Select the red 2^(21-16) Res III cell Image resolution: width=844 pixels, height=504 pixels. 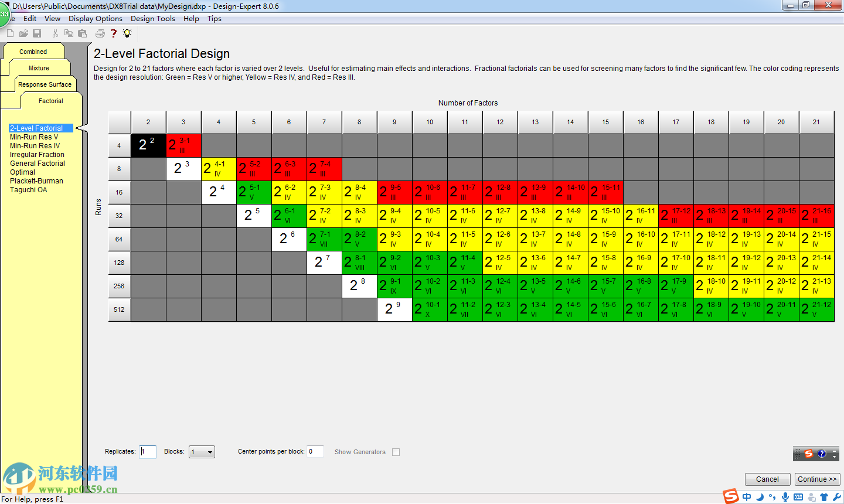(816, 216)
